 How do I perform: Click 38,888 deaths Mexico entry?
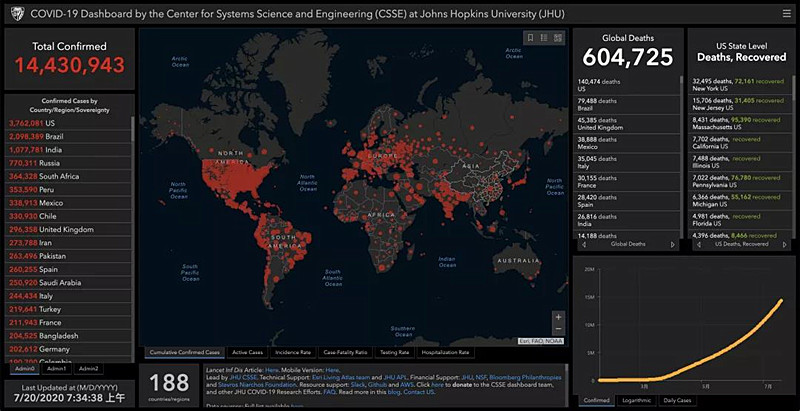628,143
